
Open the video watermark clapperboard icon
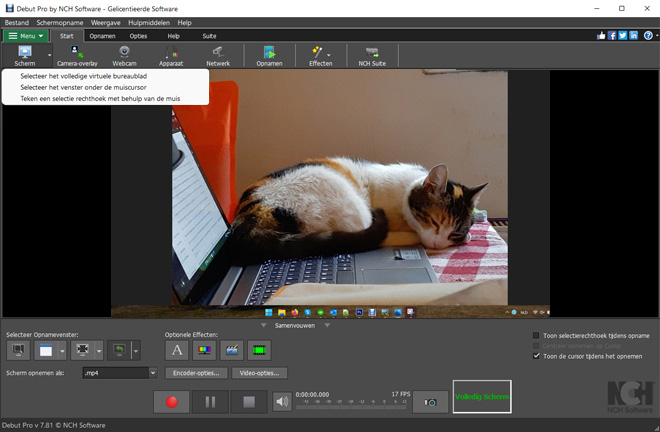pos(232,350)
